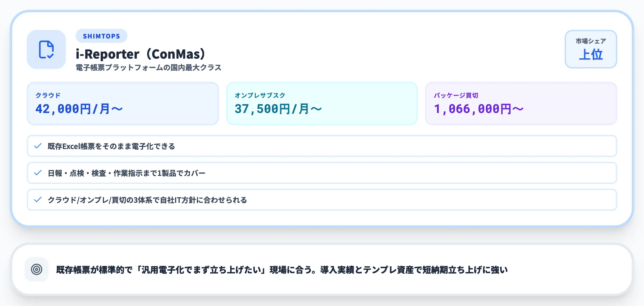Click checkmark icon beside 日報・点検・検査 feature
Screen dimensions: 644x306
coord(38,173)
